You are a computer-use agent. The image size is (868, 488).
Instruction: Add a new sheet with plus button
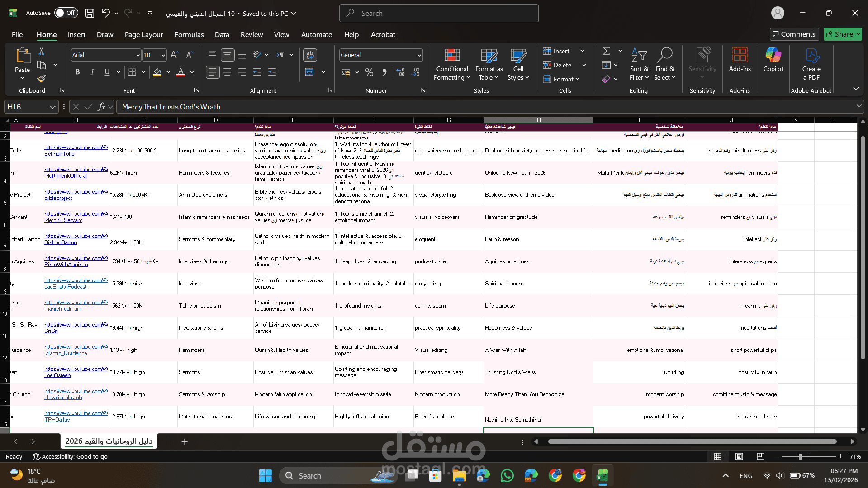(185, 441)
